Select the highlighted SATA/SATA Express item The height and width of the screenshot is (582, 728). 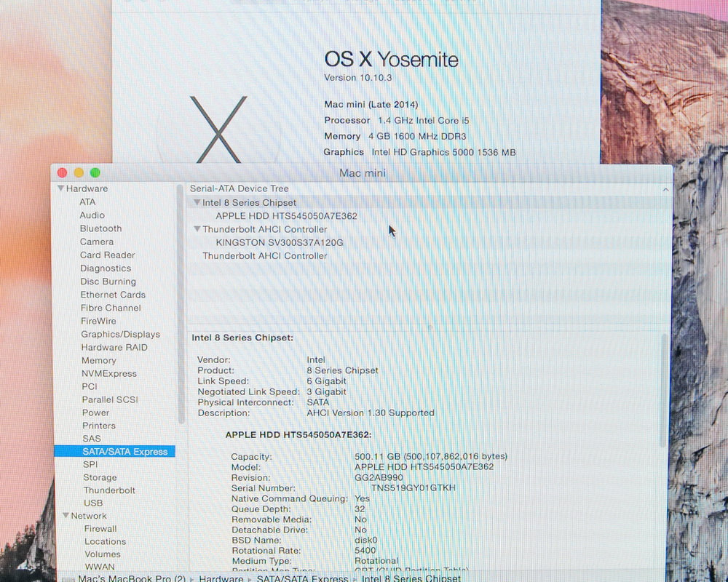tap(115, 452)
